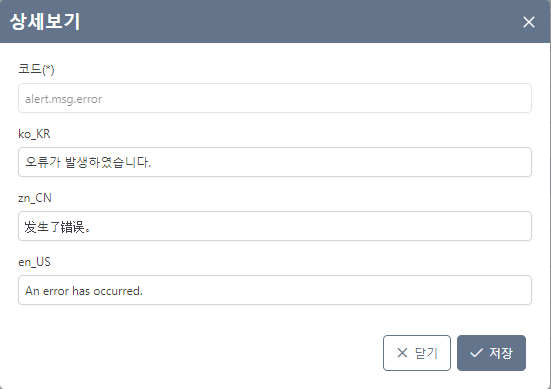Click into the ko_KR text field
This screenshot has height=389, width=551.
coord(275,162)
